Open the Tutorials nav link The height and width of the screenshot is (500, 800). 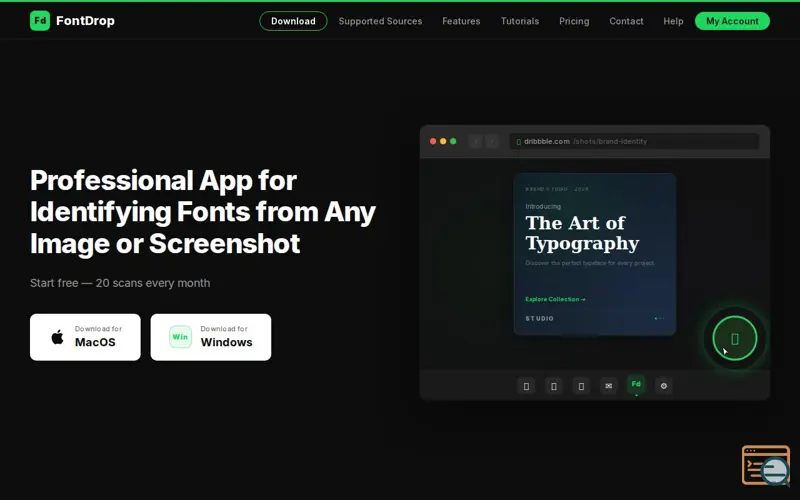coord(519,21)
